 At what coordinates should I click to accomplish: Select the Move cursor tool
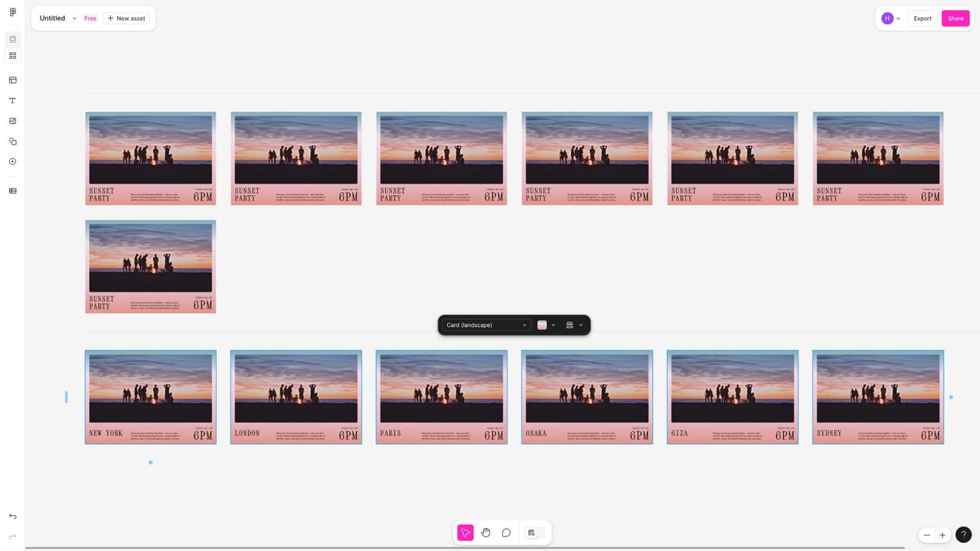pyautogui.click(x=465, y=533)
